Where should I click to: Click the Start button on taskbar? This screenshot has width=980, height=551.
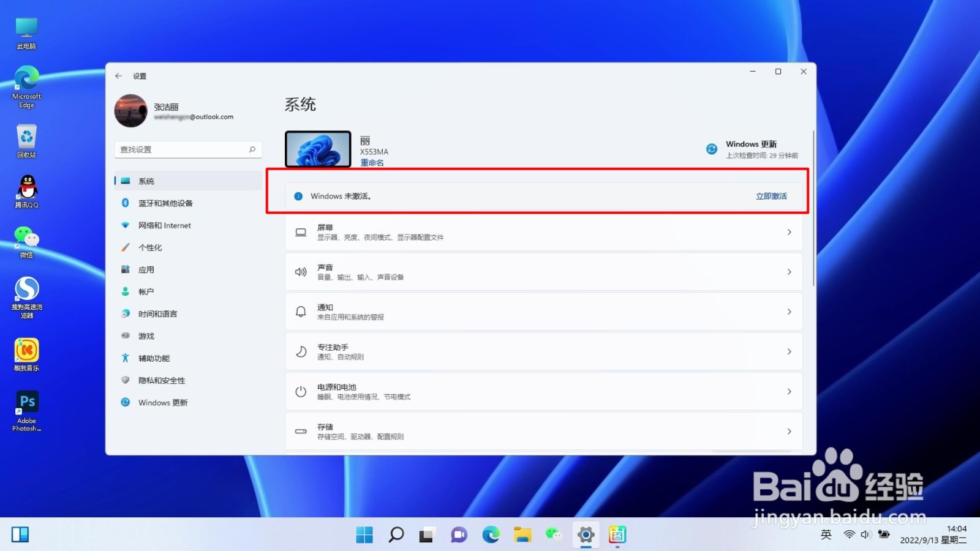tap(364, 534)
